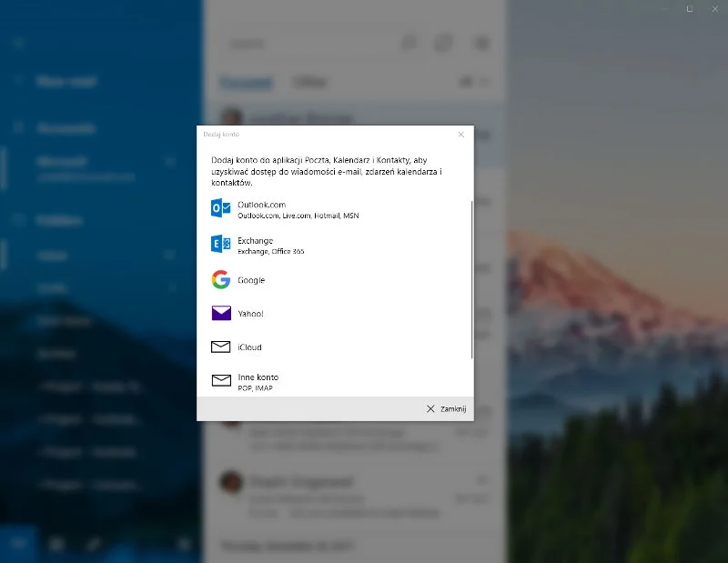Screen dimensions: 728x563
Task: Switch to the Priorytetowe tab
Action: point(247,82)
